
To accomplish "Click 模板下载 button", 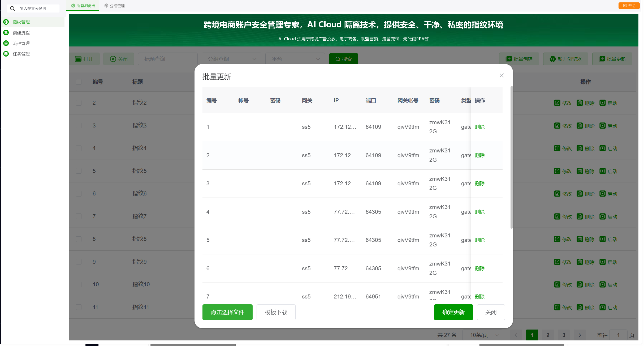I will point(276,312).
